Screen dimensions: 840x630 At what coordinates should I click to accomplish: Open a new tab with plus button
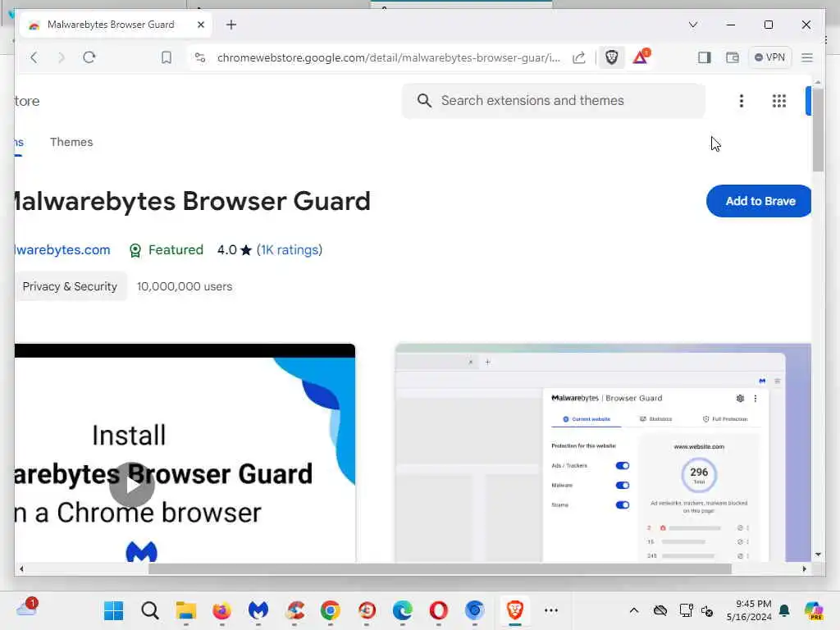point(231,25)
